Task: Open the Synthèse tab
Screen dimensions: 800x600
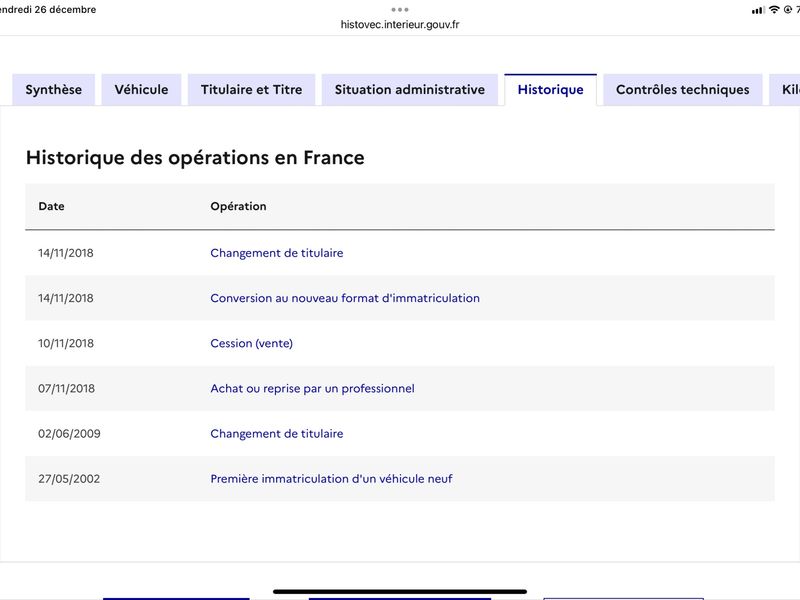Action: tap(54, 90)
